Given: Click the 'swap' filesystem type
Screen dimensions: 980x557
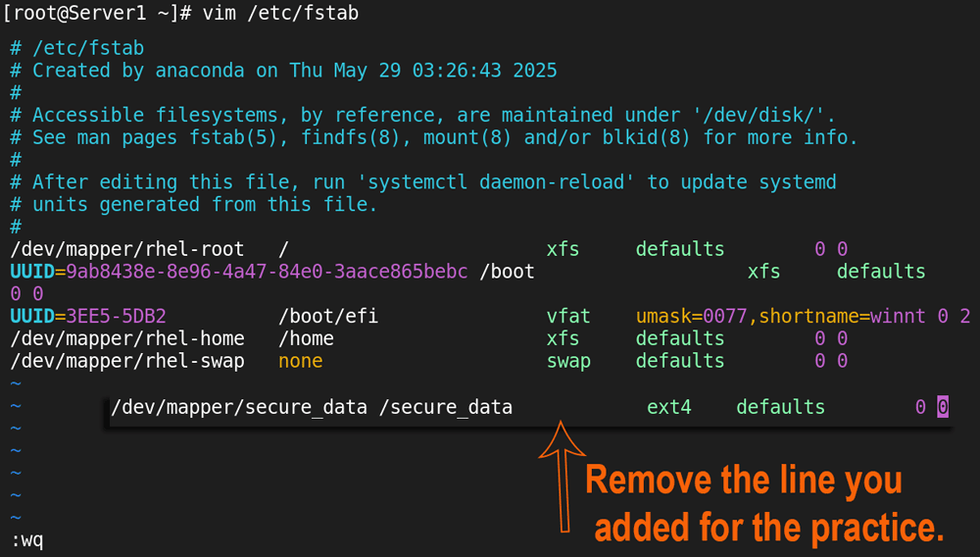Looking at the screenshot, I should (568, 362).
